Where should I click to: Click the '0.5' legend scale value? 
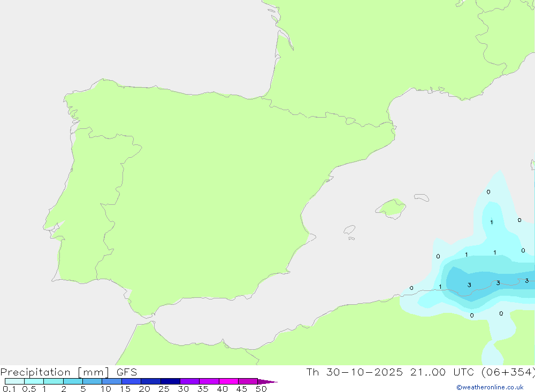29,389
